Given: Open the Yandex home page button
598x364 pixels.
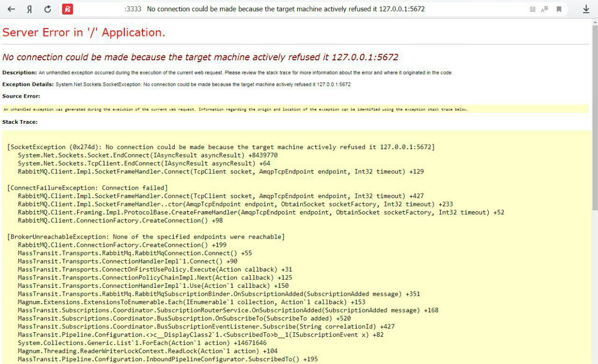Looking at the screenshot, I should [x=29, y=9].
